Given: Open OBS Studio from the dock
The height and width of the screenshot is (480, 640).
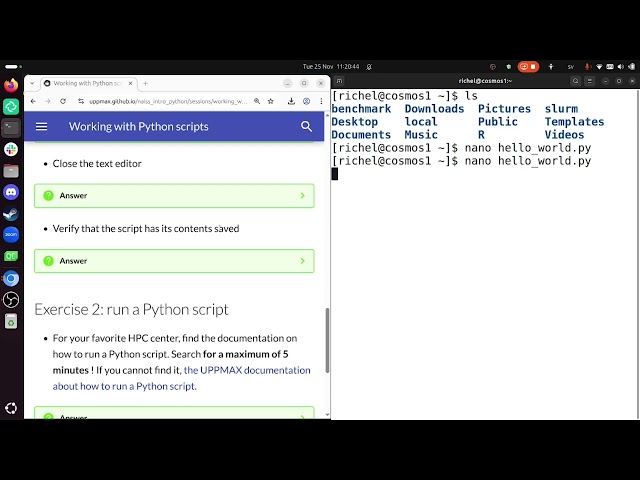Looking at the screenshot, I should (11, 300).
